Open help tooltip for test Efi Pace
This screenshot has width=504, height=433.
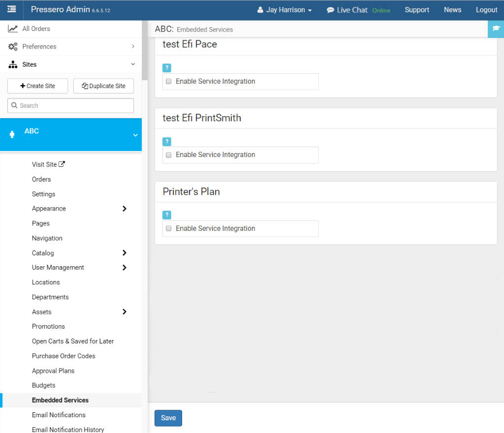[x=167, y=68]
